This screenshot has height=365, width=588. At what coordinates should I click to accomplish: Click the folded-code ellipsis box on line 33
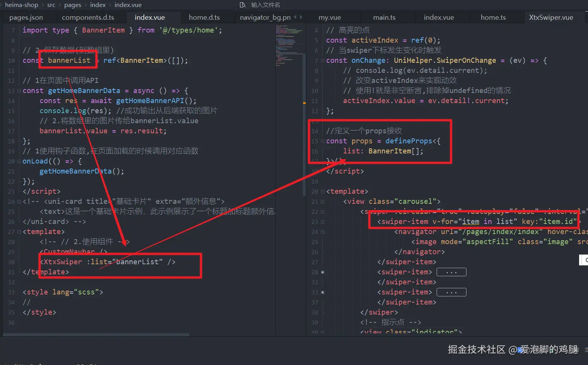451,292
